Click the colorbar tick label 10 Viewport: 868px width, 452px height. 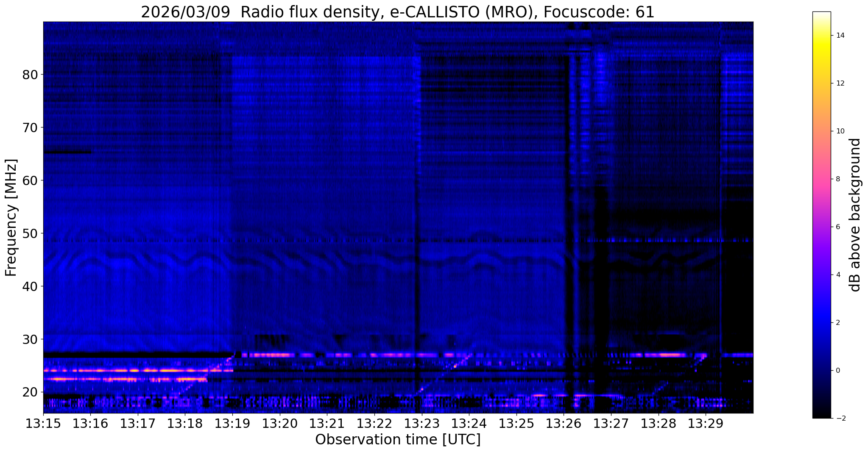coord(840,131)
